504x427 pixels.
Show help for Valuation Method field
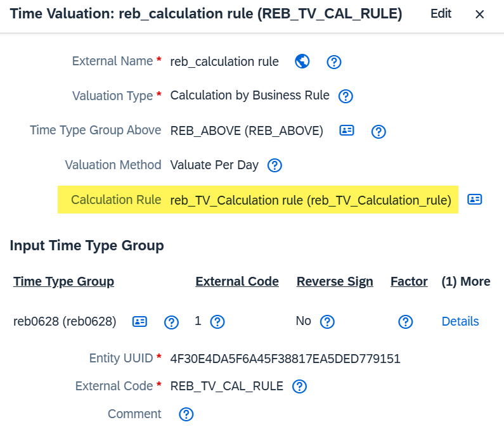pos(275,165)
